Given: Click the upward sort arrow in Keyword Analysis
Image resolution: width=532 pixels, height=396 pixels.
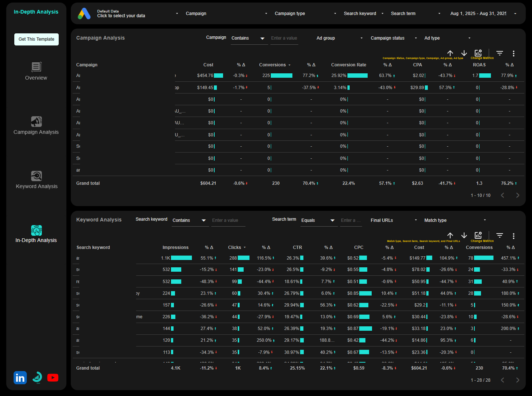Looking at the screenshot, I should (x=450, y=236).
